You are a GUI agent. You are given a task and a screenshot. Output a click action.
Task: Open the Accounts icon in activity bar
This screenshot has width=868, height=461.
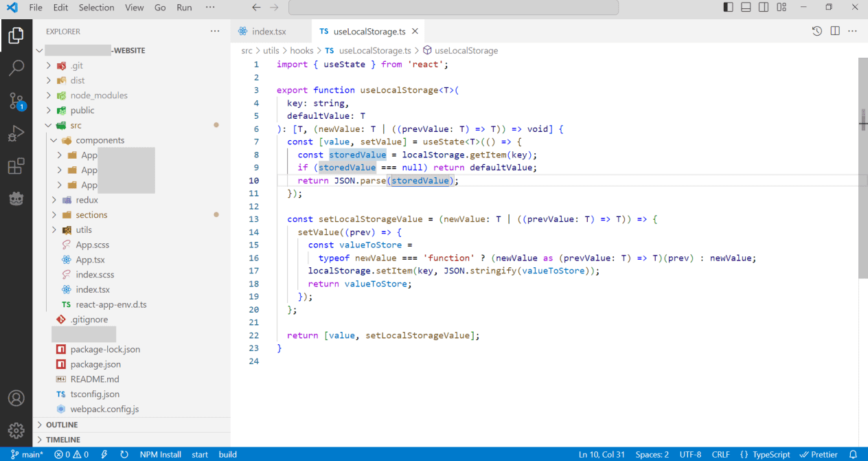(x=16, y=398)
